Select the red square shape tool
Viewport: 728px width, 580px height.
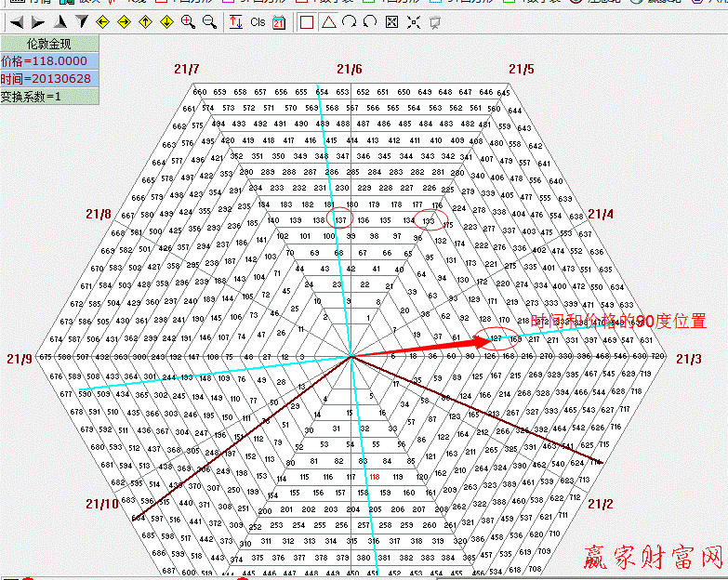(308, 21)
